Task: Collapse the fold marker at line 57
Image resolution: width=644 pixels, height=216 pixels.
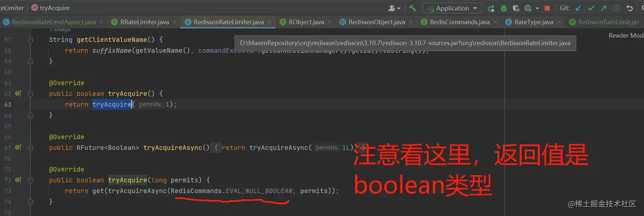Action: click(31, 40)
